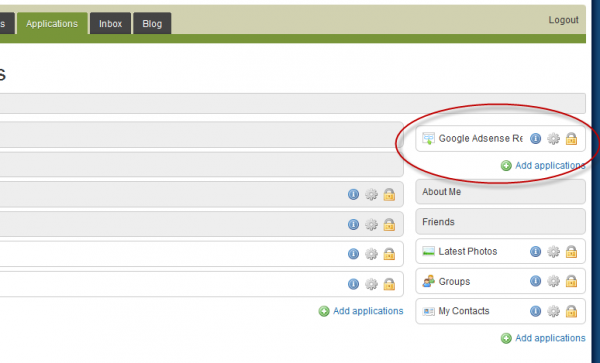Open settings gear for Google Adsense application
Image resolution: width=600 pixels, height=363 pixels.
pyautogui.click(x=553, y=138)
